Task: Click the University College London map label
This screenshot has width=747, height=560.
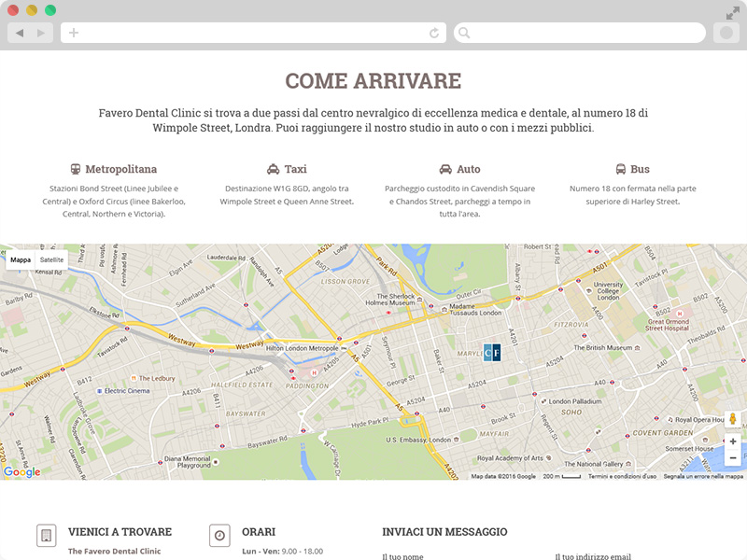Action: (x=609, y=291)
